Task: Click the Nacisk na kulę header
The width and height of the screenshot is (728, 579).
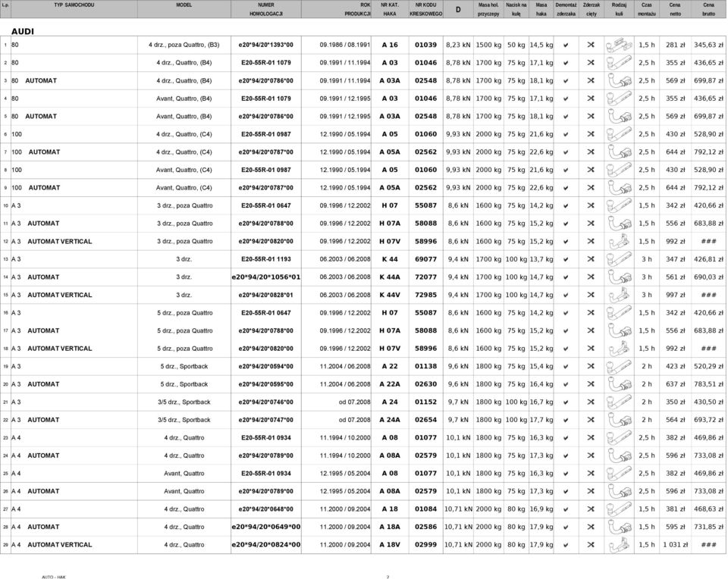Action: tap(516, 9)
